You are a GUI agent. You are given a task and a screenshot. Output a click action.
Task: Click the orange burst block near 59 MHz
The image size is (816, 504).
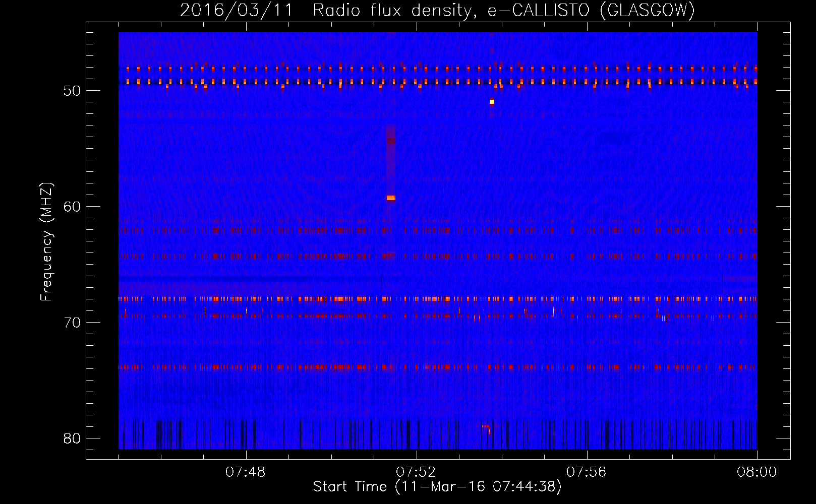(x=391, y=198)
